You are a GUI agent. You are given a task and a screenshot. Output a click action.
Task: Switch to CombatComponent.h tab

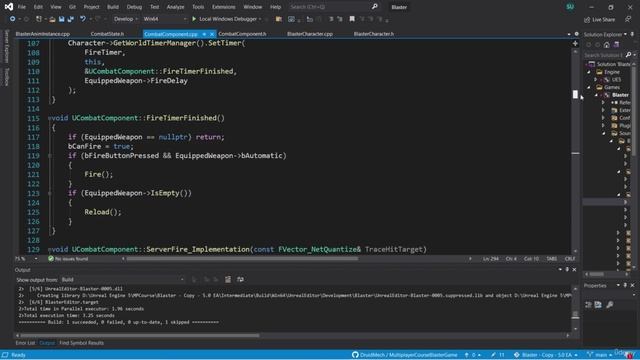tap(242, 34)
